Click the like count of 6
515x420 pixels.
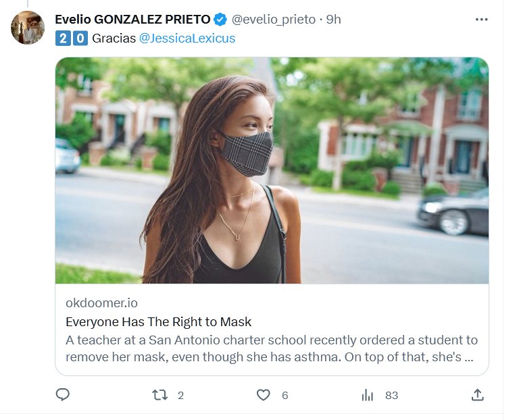[285, 396]
